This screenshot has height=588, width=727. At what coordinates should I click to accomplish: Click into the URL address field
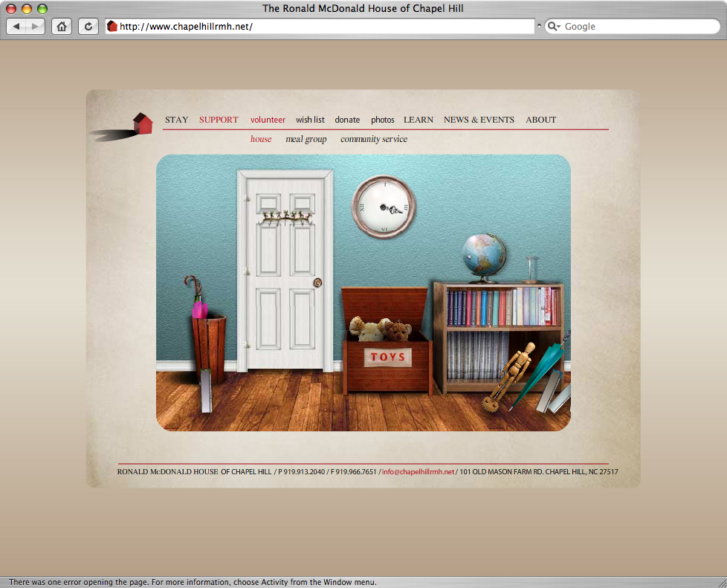point(320,27)
